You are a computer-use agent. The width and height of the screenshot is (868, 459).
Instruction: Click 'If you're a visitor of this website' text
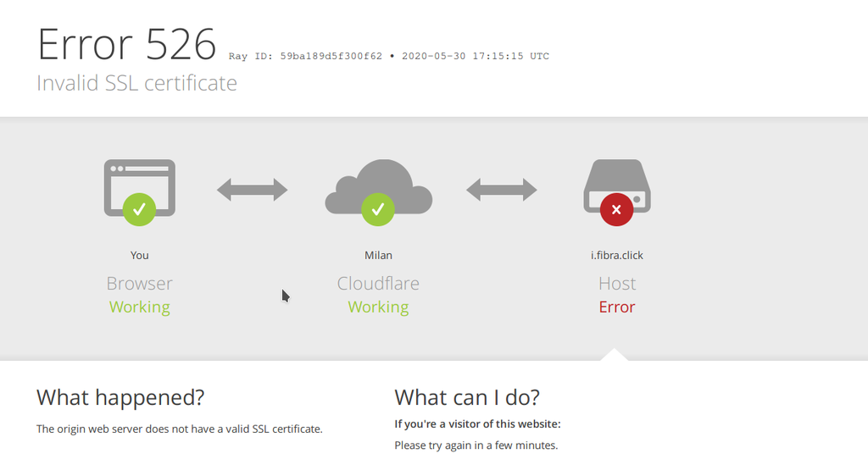[478, 424]
